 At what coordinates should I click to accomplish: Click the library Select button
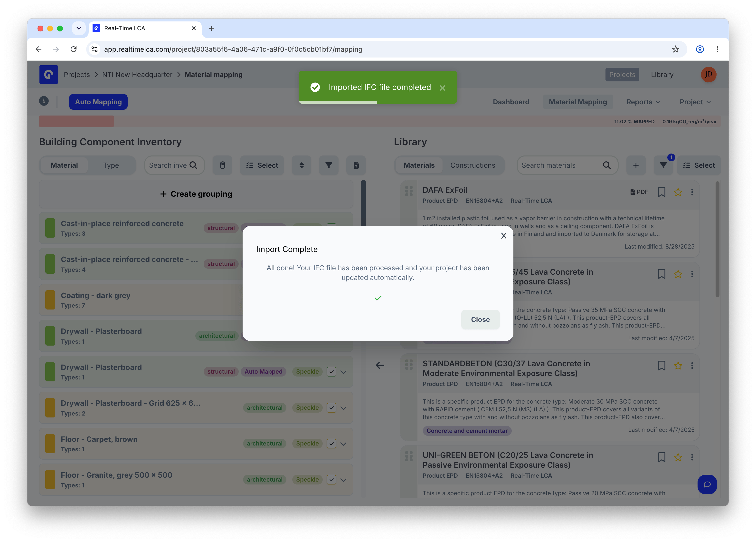coord(699,165)
